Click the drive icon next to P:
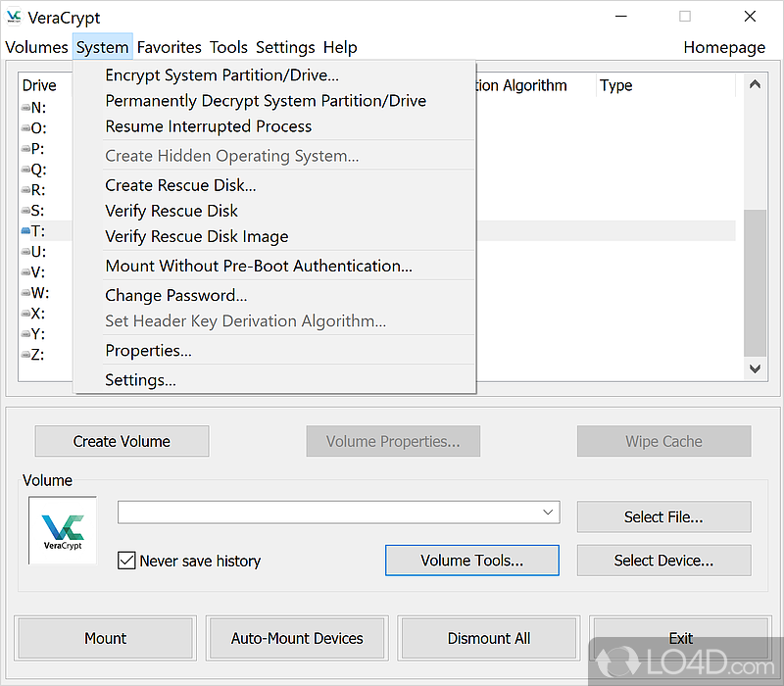 coord(25,149)
